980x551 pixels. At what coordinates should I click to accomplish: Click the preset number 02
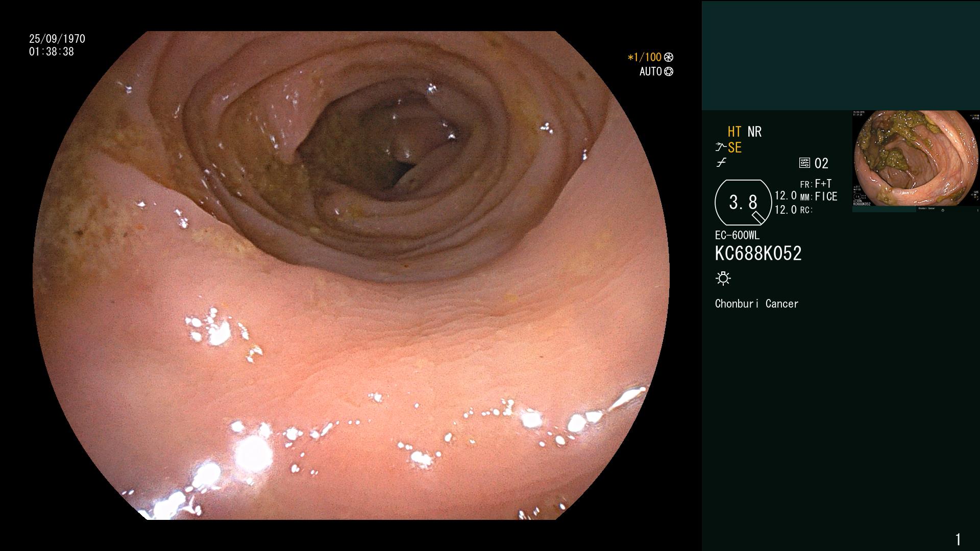[821, 163]
